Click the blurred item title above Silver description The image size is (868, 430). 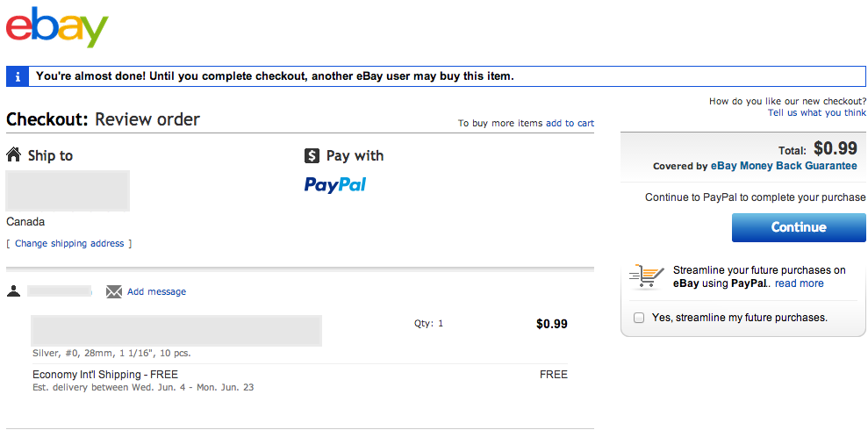176,331
